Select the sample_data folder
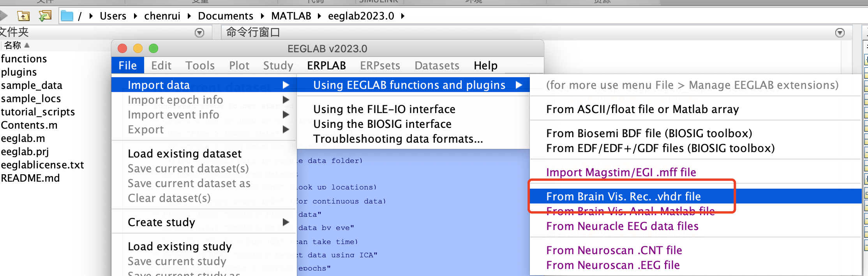 (x=32, y=85)
